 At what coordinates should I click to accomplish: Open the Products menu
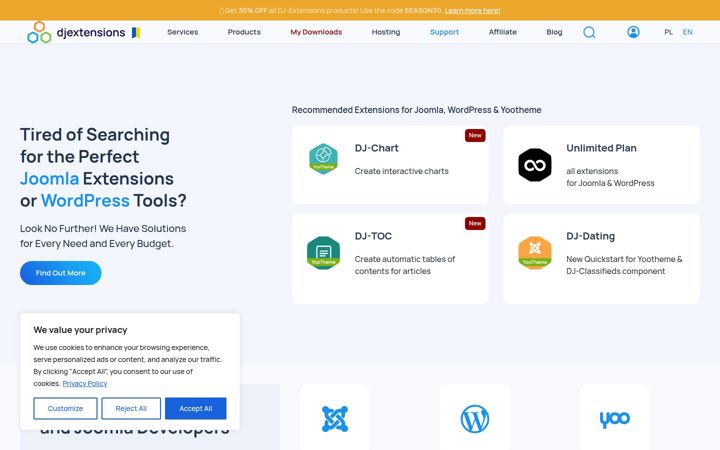coord(244,32)
